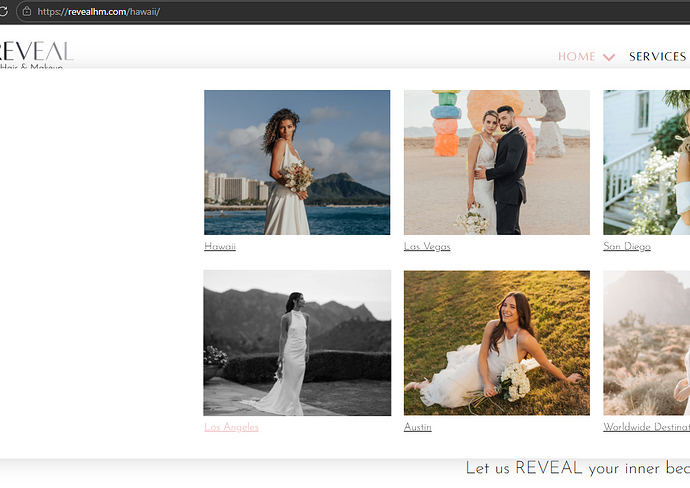Select the Austin text link
The width and height of the screenshot is (690, 488).
[x=418, y=427]
